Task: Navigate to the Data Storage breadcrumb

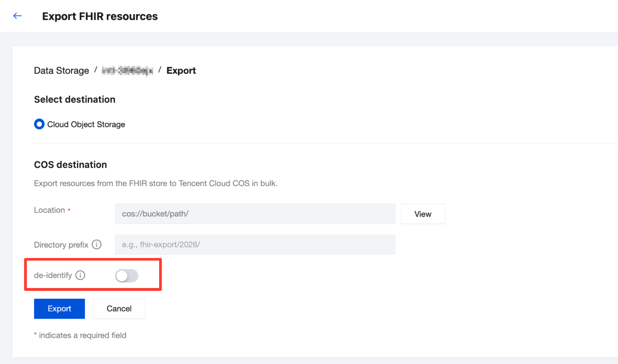Action: point(62,70)
